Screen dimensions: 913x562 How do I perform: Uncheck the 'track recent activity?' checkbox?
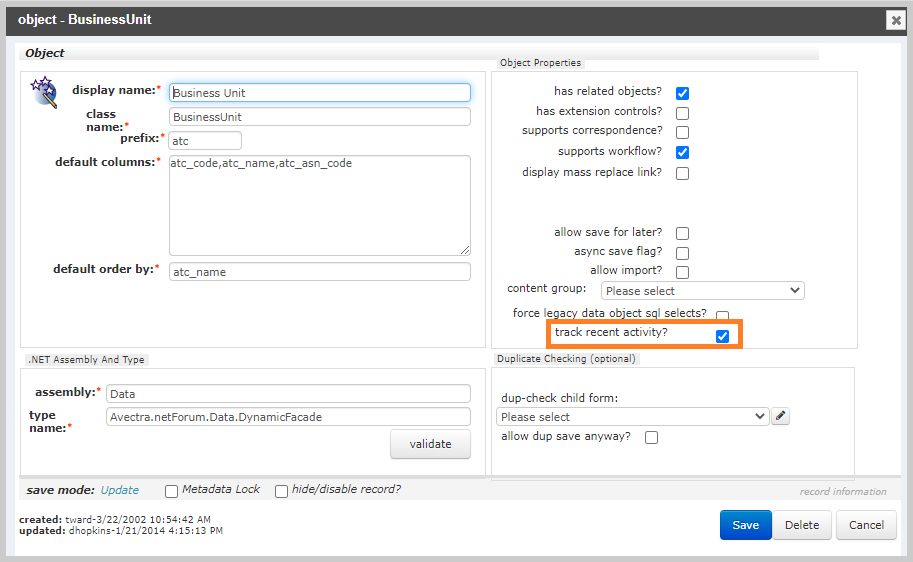pyautogui.click(x=722, y=336)
